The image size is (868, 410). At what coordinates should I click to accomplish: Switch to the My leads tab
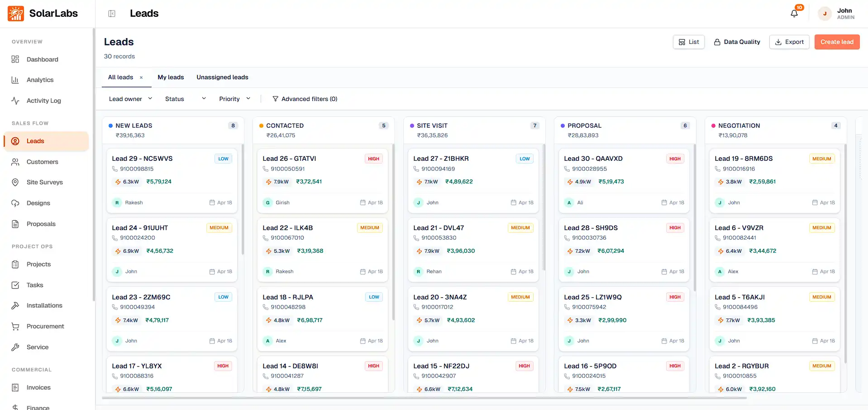(171, 77)
